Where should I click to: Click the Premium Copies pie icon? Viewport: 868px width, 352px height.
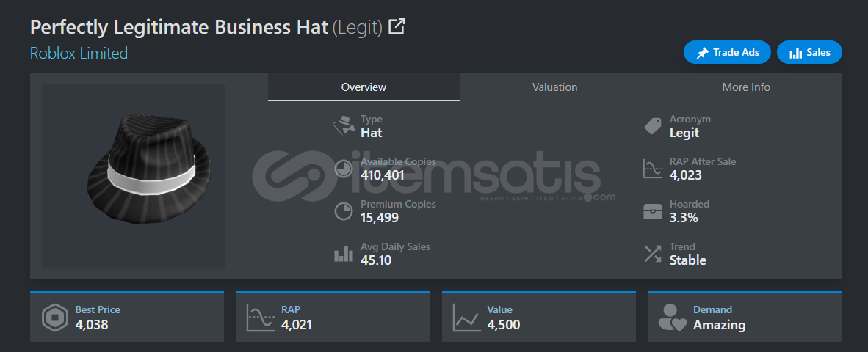(344, 211)
